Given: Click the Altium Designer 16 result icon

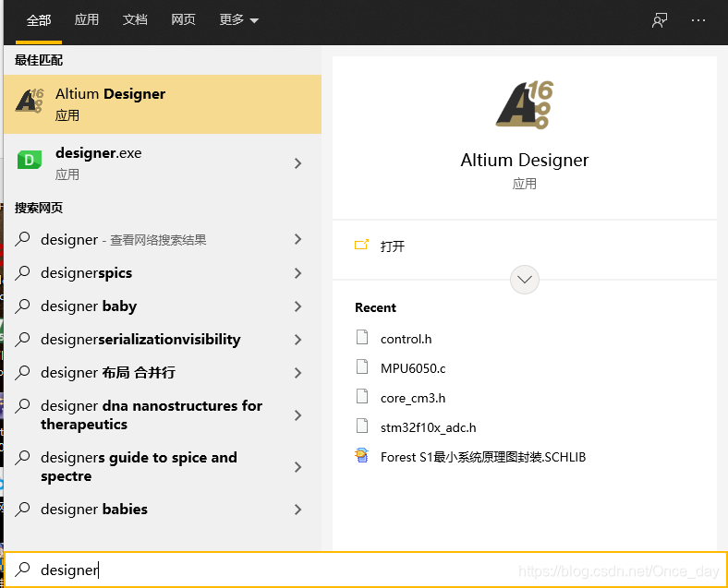Looking at the screenshot, I should [x=30, y=101].
